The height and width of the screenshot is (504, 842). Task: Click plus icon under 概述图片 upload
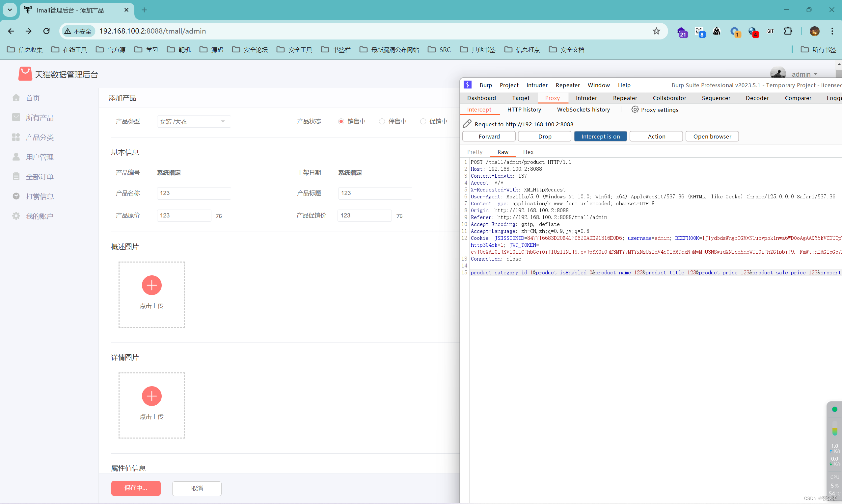coord(151,285)
